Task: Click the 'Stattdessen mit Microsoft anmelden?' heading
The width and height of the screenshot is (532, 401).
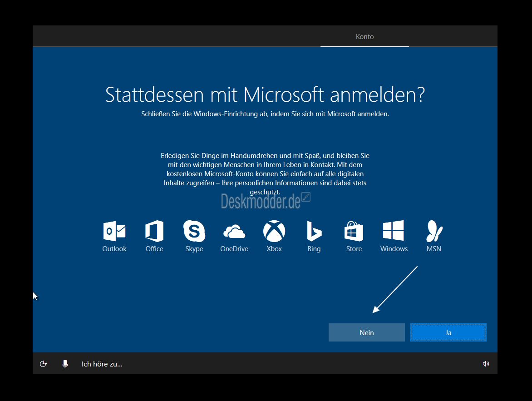Action: 265,94
